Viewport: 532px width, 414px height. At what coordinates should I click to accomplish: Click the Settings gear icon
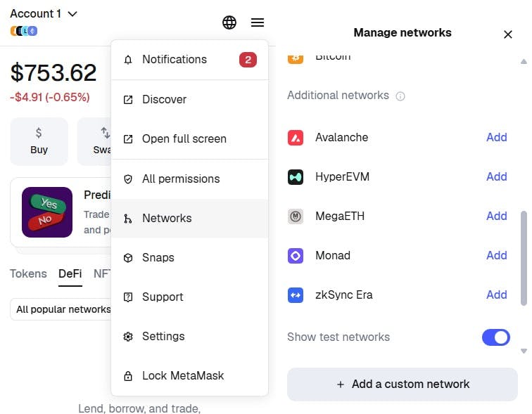coord(128,337)
